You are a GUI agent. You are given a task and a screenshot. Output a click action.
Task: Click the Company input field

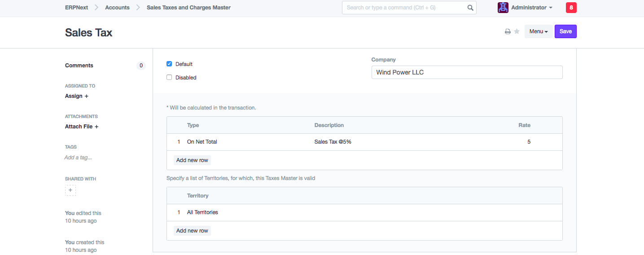(x=467, y=72)
